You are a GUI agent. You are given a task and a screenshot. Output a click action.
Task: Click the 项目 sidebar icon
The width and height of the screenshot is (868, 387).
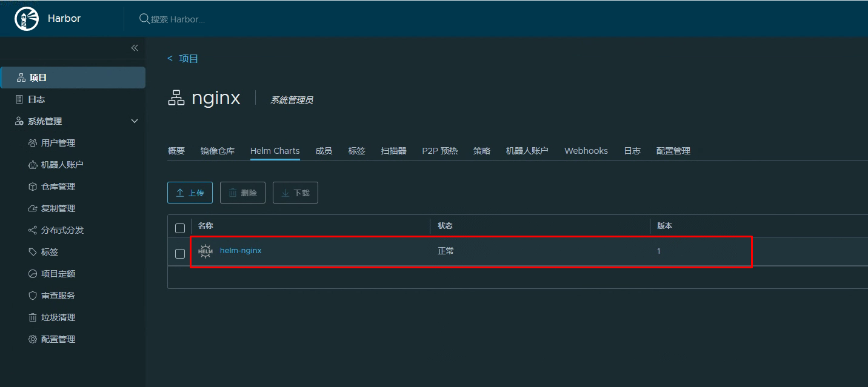point(21,78)
